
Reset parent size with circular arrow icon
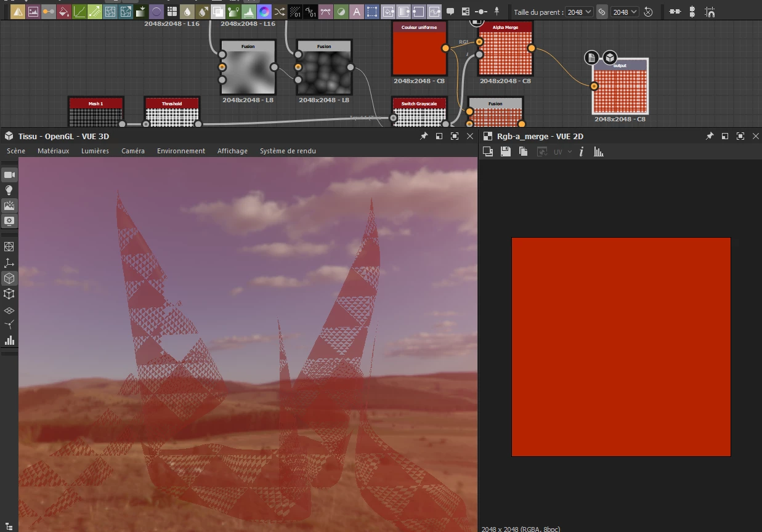[648, 12]
